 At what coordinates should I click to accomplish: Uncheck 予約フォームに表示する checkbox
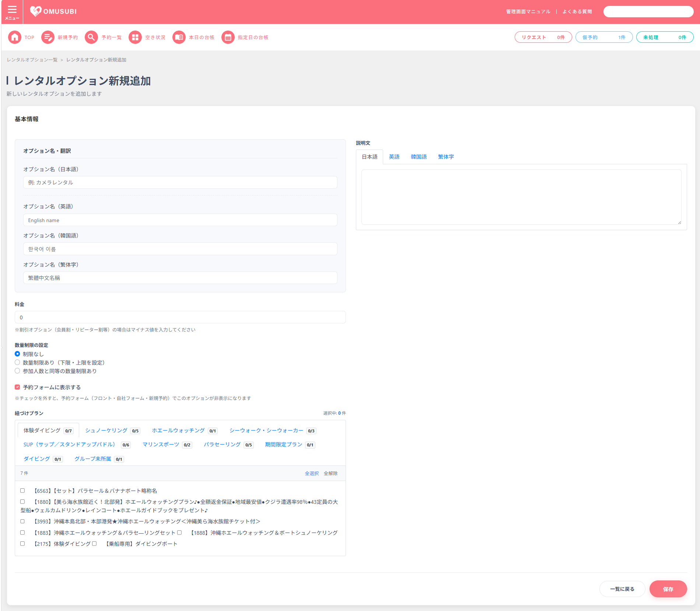point(17,387)
